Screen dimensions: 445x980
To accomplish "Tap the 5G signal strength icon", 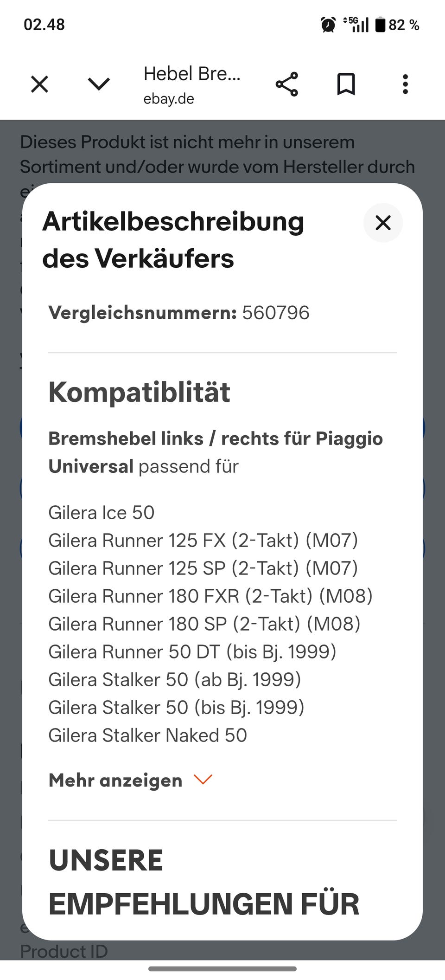I will [x=356, y=25].
